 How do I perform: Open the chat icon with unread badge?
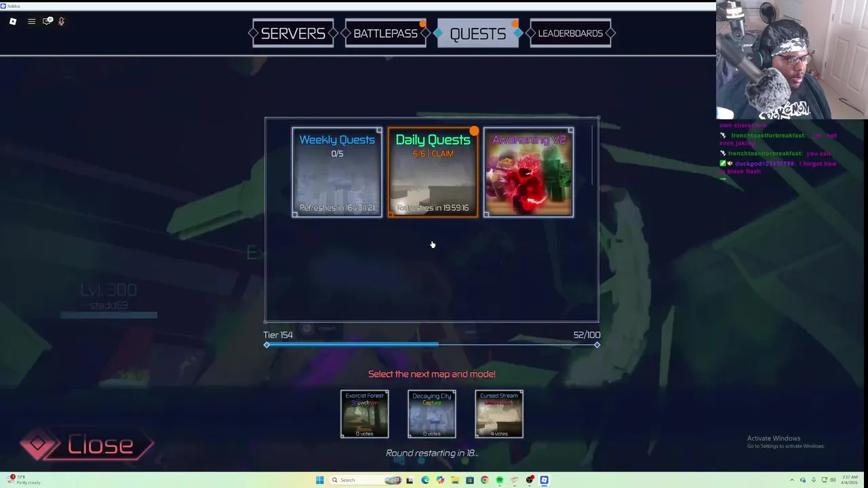pos(47,22)
